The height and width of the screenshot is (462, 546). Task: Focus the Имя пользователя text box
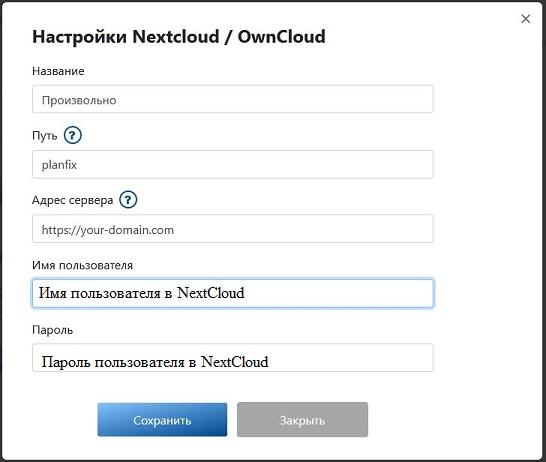pos(233,293)
